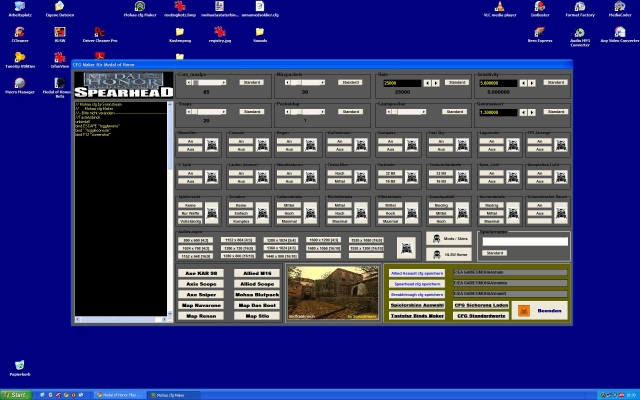Choose Maximal under Modelldetails
Image resolution: width=640 pixels, height=400 pixels.
coord(340,221)
